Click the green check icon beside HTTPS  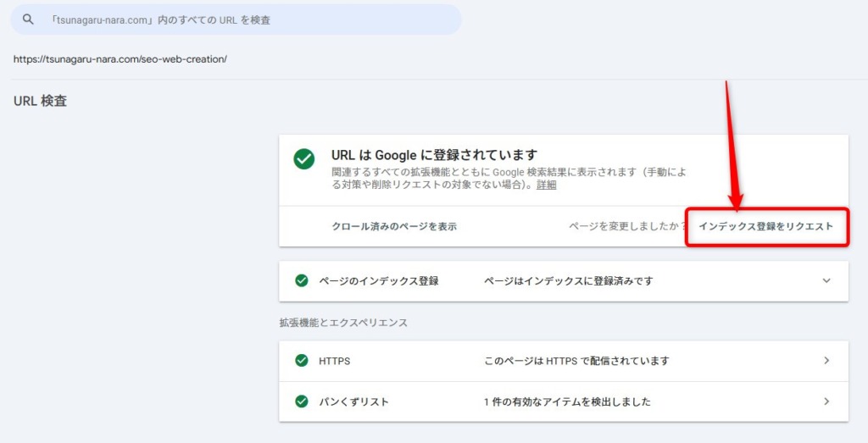coord(301,361)
